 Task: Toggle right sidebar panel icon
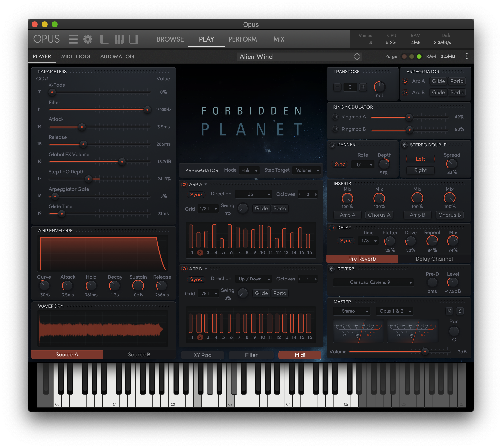point(134,39)
